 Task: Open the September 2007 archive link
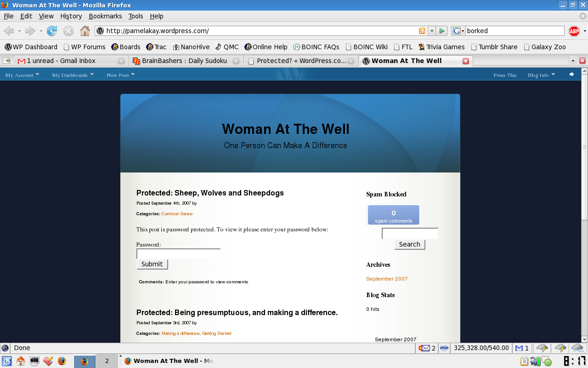[387, 279]
